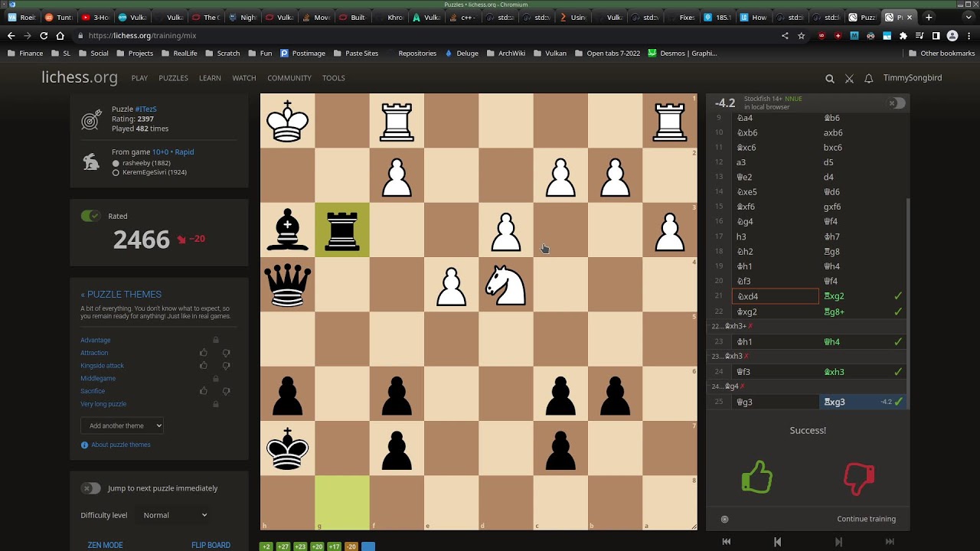Go back with the browser back arrow
The image size is (980, 551).
(x=11, y=35)
